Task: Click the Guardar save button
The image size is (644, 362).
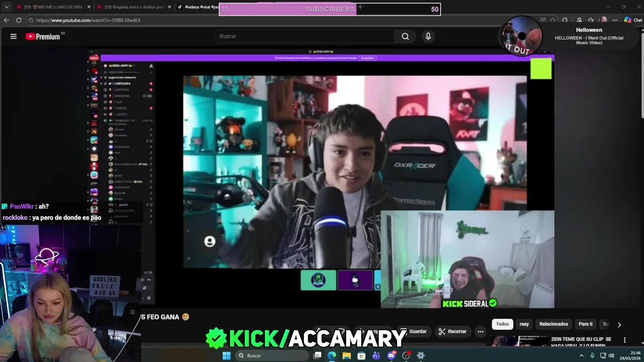Action: pyautogui.click(x=415, y=331)
